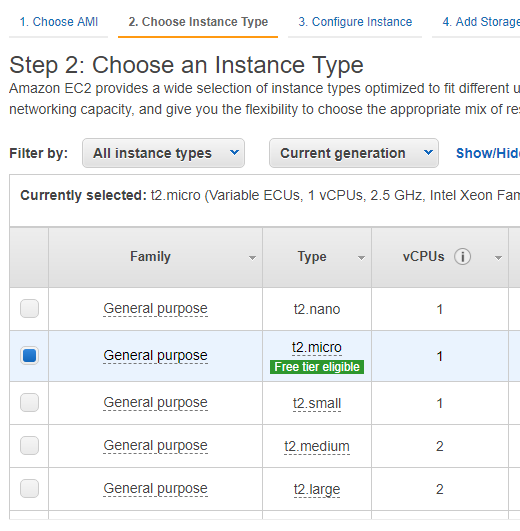Select the t2.medium instance checkbox
This screenshot has width=520, height=531.
point(29,445)
